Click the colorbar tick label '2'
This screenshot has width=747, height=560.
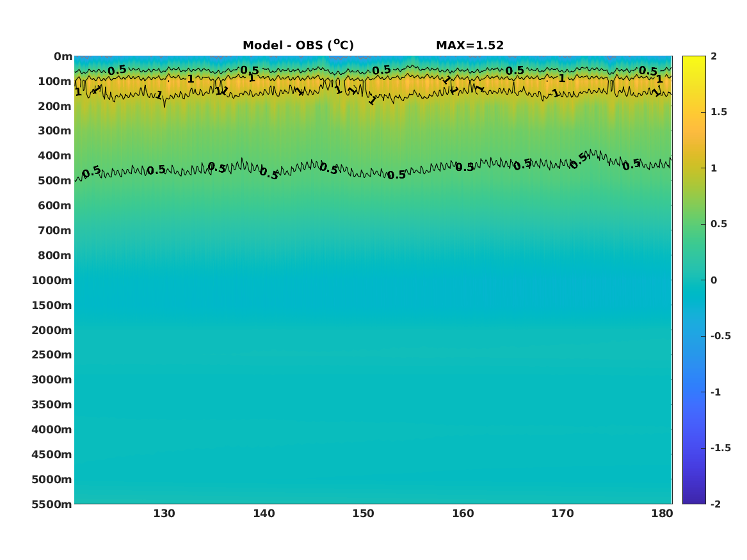click(714, 56)
